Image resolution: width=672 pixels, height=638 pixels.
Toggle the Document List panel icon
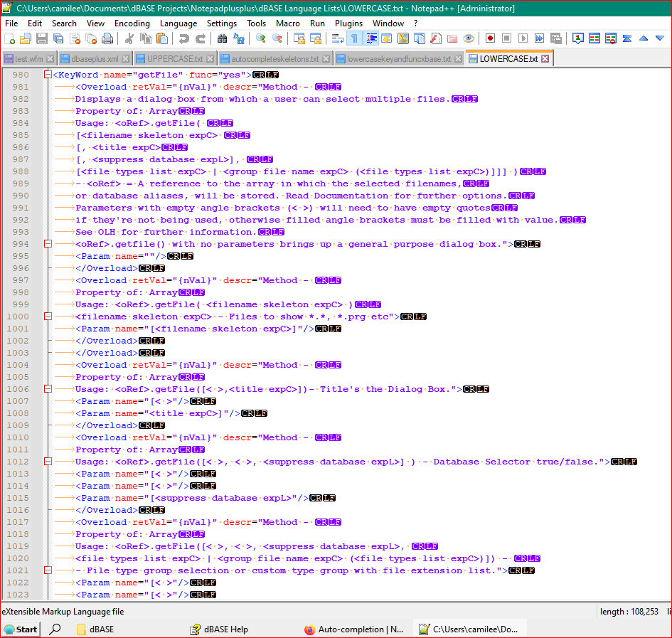tap(419, 39)
